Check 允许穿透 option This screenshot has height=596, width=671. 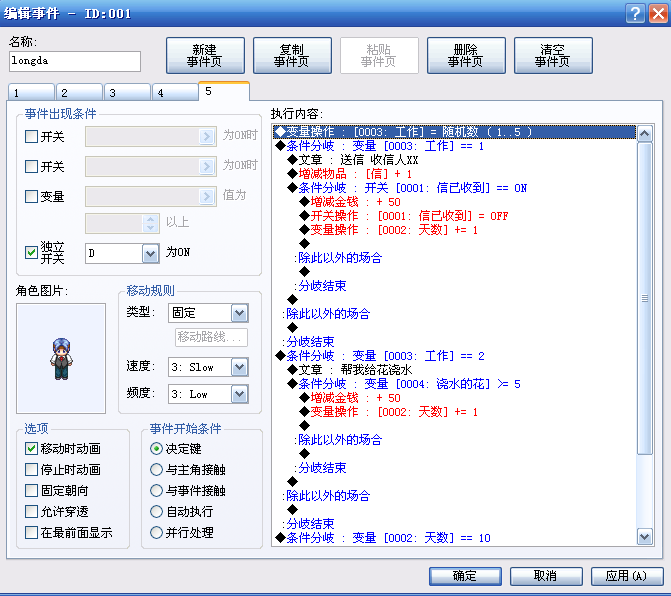pyautogui.click(x=31, y=511)
